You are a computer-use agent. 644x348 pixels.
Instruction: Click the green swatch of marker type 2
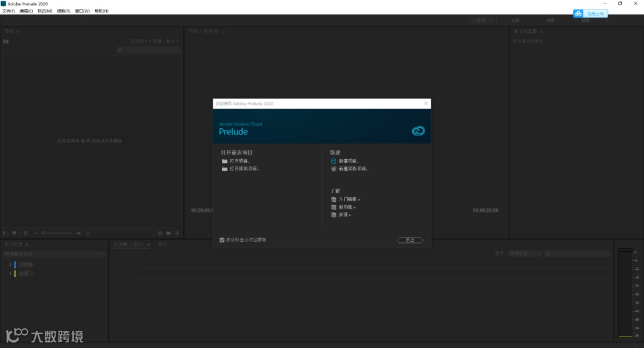(x=15, y=273)
